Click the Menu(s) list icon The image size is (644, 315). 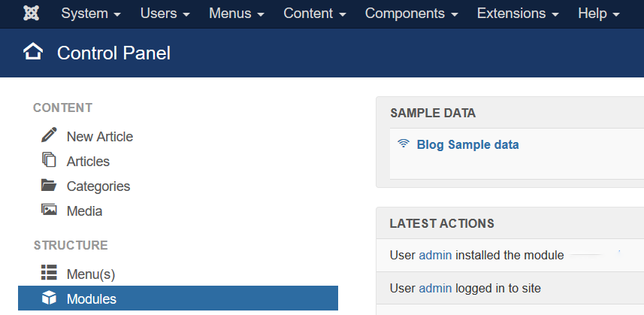49,273
